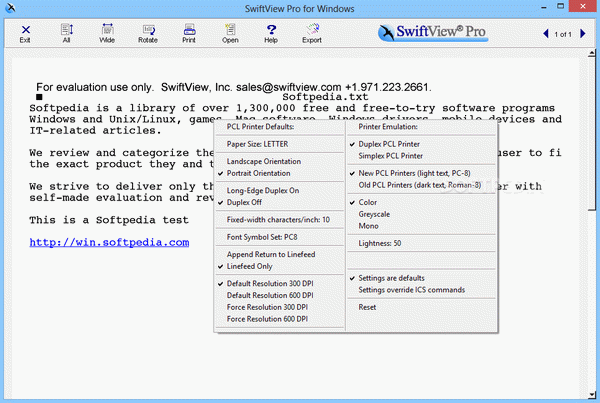Open a file with Open icon
The width and height of the screenshot is (600, 403).
(x=230, y=34)
